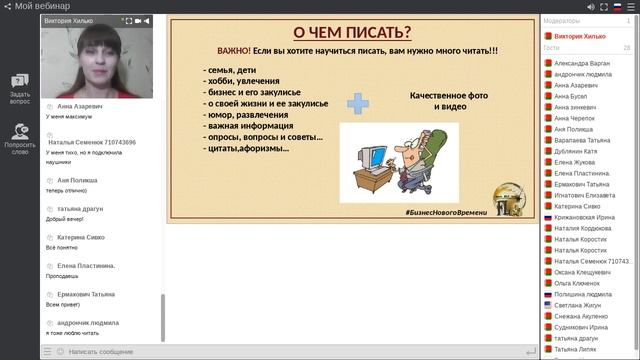Select guest Анна Азаревич in participants

(576, 85)
